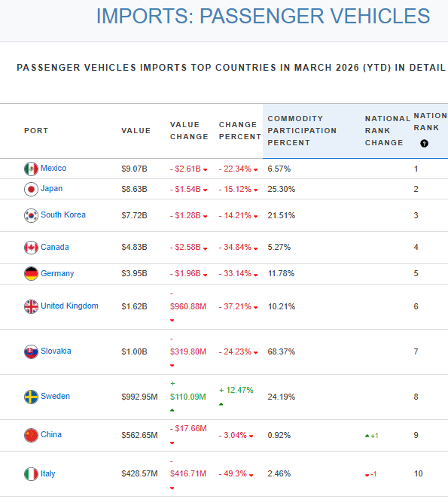Click the $110.09M value change

pyautogui.click(x=188, y=397)
